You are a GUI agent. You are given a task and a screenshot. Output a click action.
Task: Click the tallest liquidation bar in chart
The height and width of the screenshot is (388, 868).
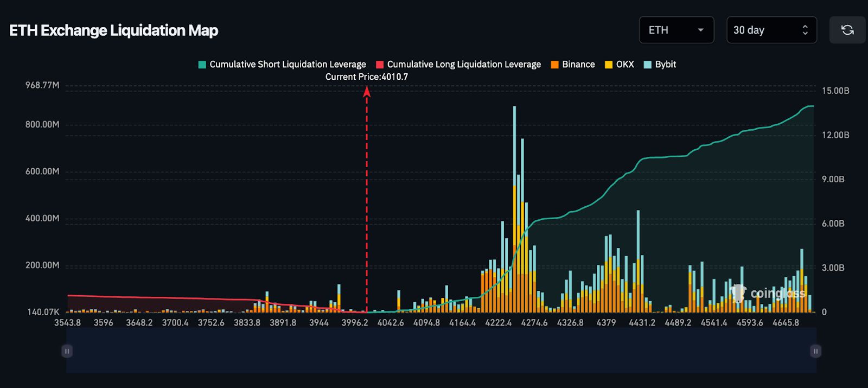(514, 163)
